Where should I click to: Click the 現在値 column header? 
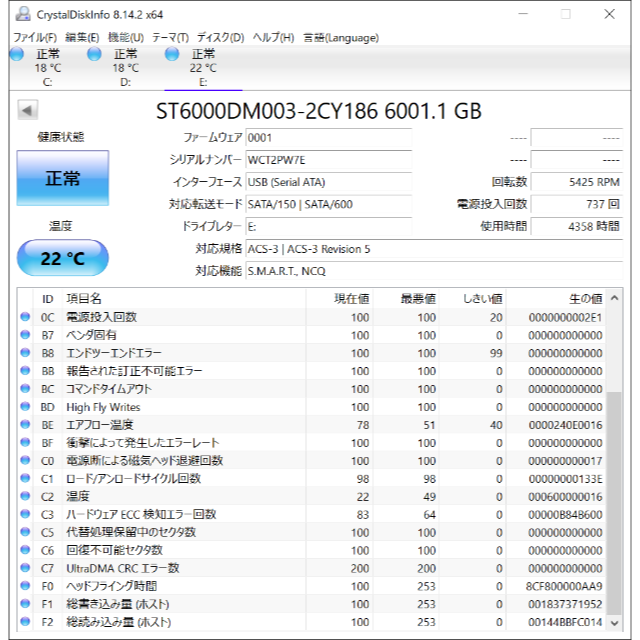click(x=339, y=299)
